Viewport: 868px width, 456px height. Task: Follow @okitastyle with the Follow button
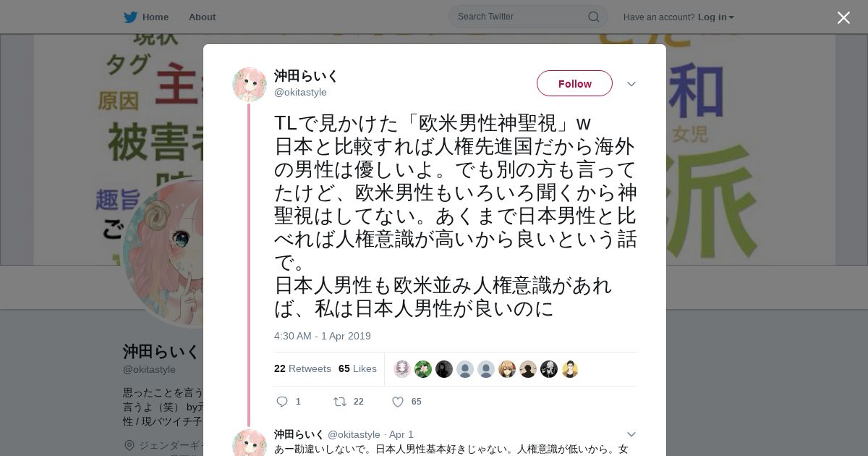pos(574,83)
